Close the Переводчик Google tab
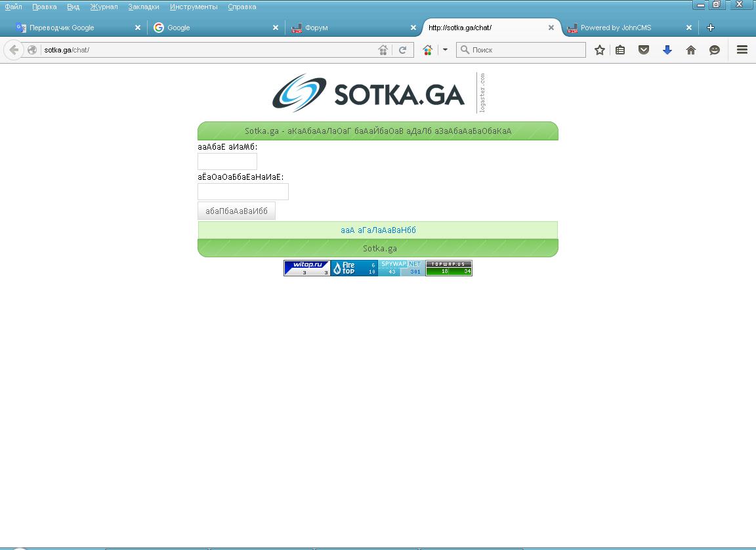756x550 pixels. (x=137, y=28)
